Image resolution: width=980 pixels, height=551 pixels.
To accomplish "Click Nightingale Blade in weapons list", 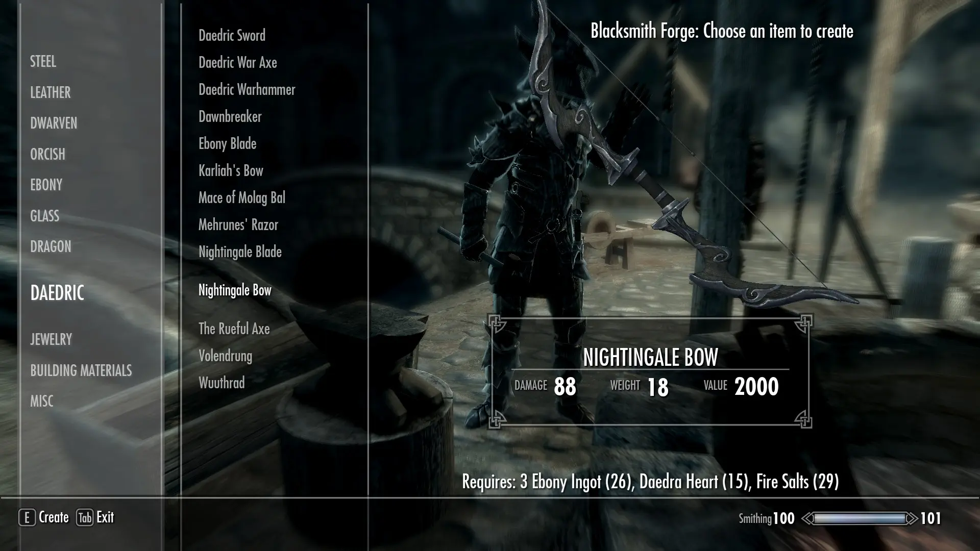I will coord(239,252).
